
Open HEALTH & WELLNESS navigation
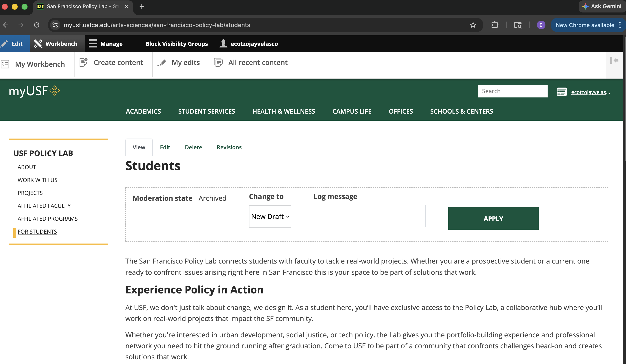(x=284, y=111)
